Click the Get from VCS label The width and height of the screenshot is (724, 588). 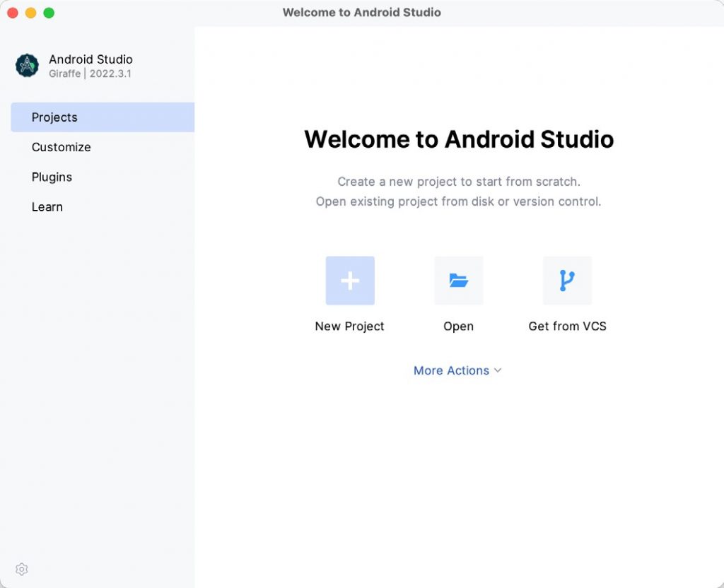[567, 326]
